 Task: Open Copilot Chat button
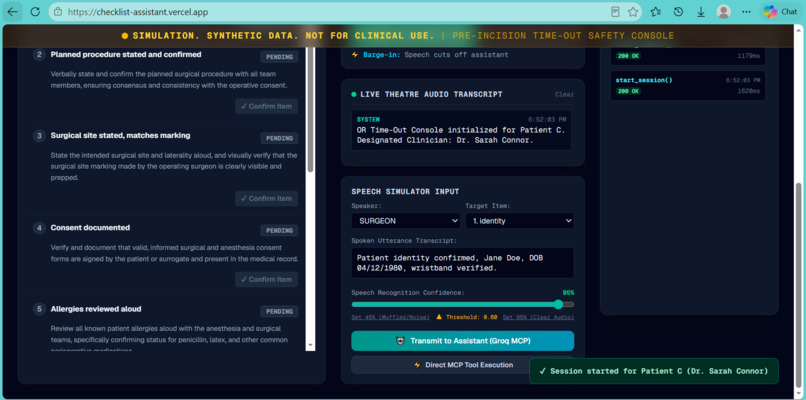pyautogui.click(x=780, y=12)
